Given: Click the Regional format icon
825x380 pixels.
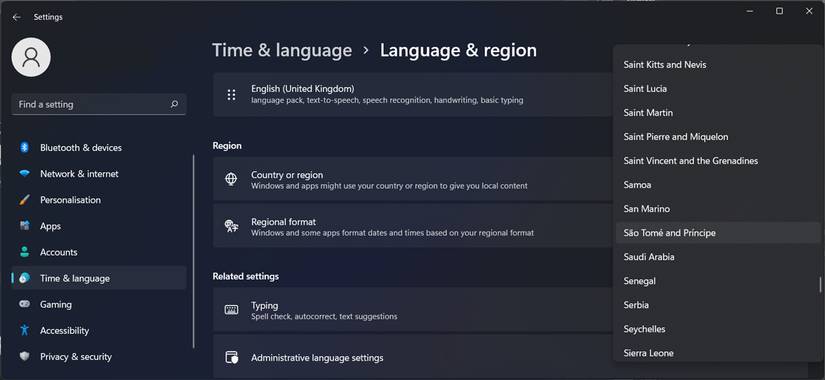Looking at the screenshot, I should (231, 226).
